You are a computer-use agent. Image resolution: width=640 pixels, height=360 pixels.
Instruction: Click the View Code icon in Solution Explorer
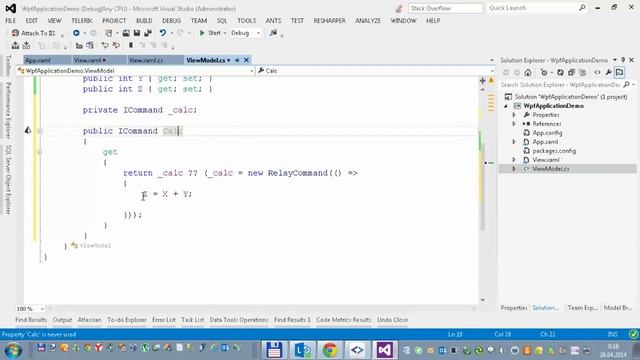point(597,73)
